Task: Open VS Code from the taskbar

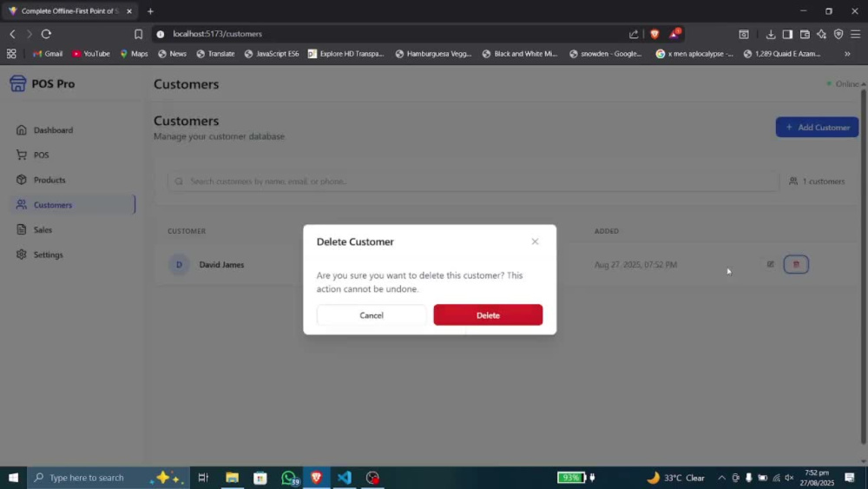Action: click(345, 478)
